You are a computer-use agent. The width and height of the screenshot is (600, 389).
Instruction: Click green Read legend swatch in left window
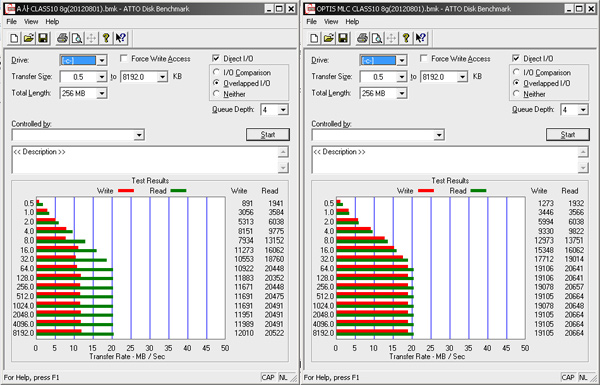pos(178,190)
